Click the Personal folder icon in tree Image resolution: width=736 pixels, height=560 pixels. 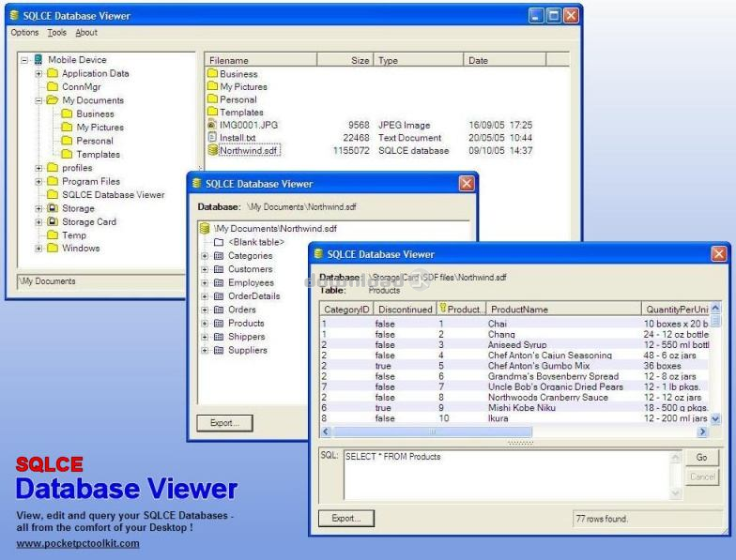(x=67, y=141)
